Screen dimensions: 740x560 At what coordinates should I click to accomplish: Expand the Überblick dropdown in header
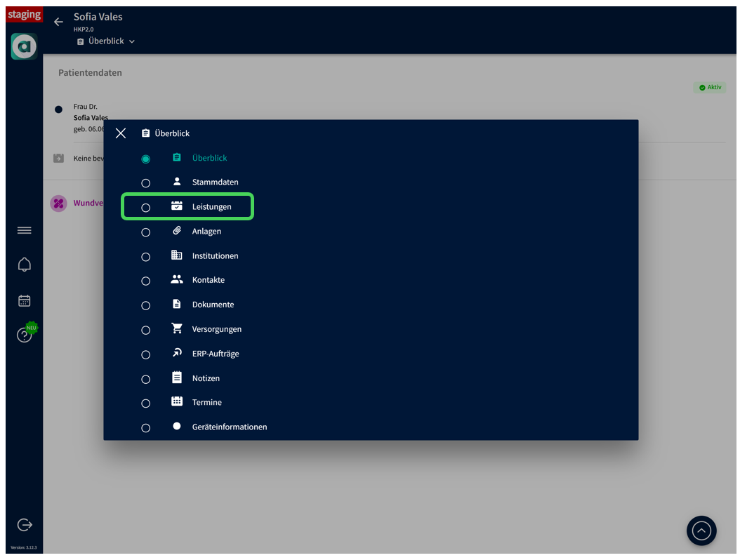[x=106, y=41]
